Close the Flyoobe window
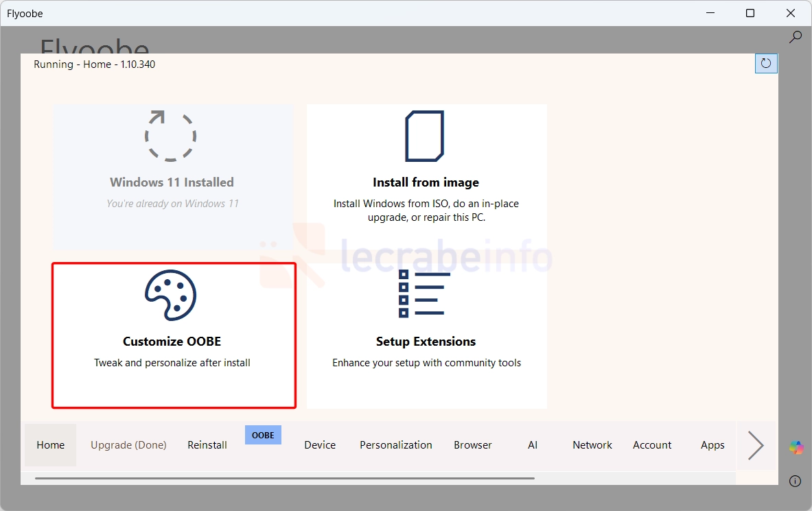The height and width of the screenshot is (511, 812). tap(790, 13)
